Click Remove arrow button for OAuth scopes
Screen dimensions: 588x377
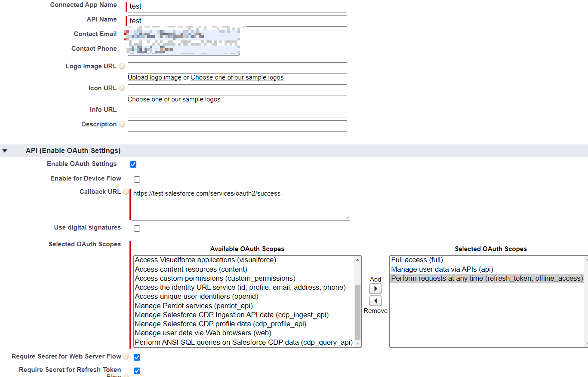click(376, 301)
